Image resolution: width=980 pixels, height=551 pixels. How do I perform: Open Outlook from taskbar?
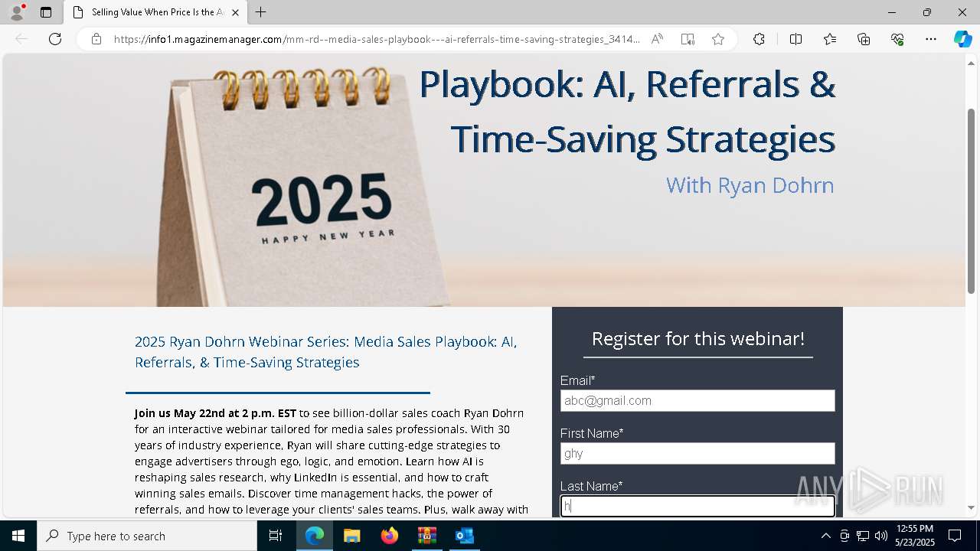coord(464,536)
